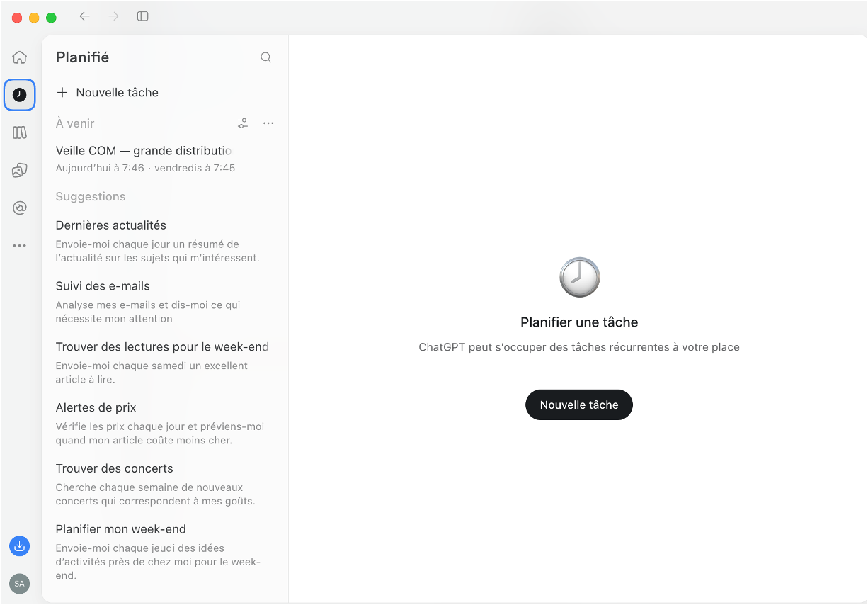The image size is (868, 605).
Task: Click the Analyse mes e-mails description
Action: (x=148, y=312)
